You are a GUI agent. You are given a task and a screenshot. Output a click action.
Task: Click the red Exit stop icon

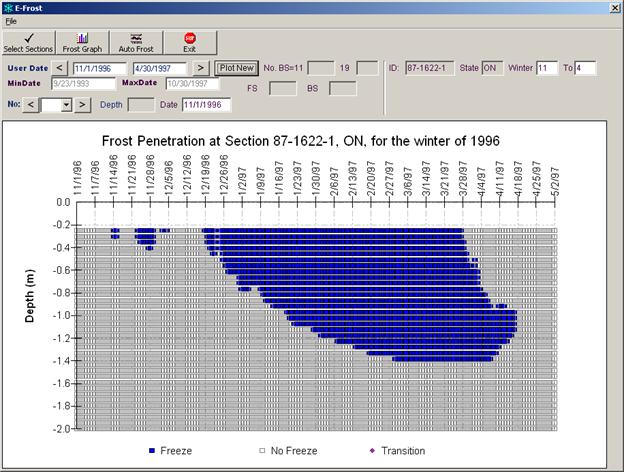click(190, 38)
